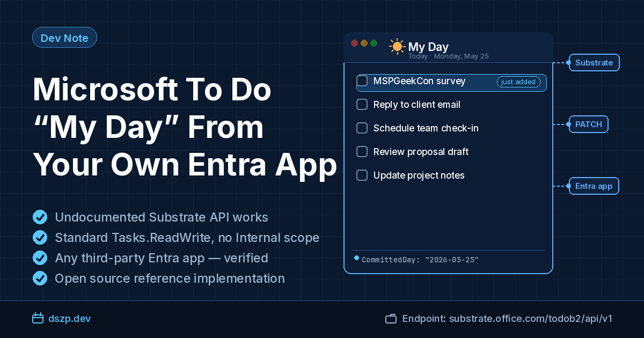Click the substrate.office.com endpoint text
Screen dimensions: 644x338
coord(531,319)
